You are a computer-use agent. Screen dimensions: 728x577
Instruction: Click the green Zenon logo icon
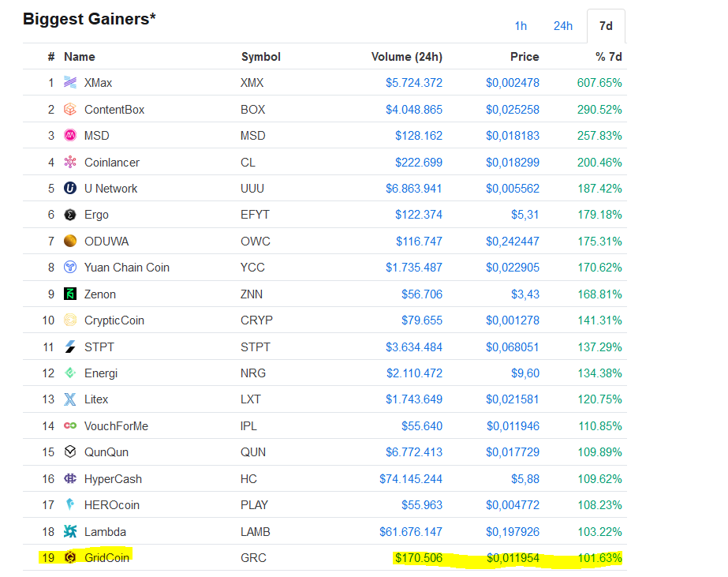tap(70, 294)
